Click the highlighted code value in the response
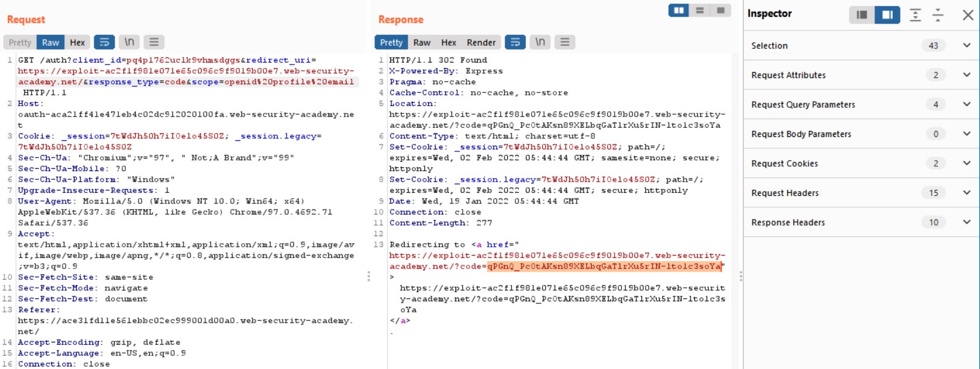The height and width of the screenshot is (369, 980). click(604, 267)
